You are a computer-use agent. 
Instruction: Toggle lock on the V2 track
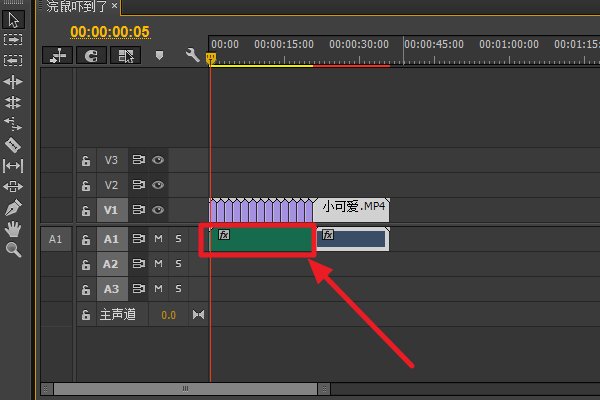(86, 185)
